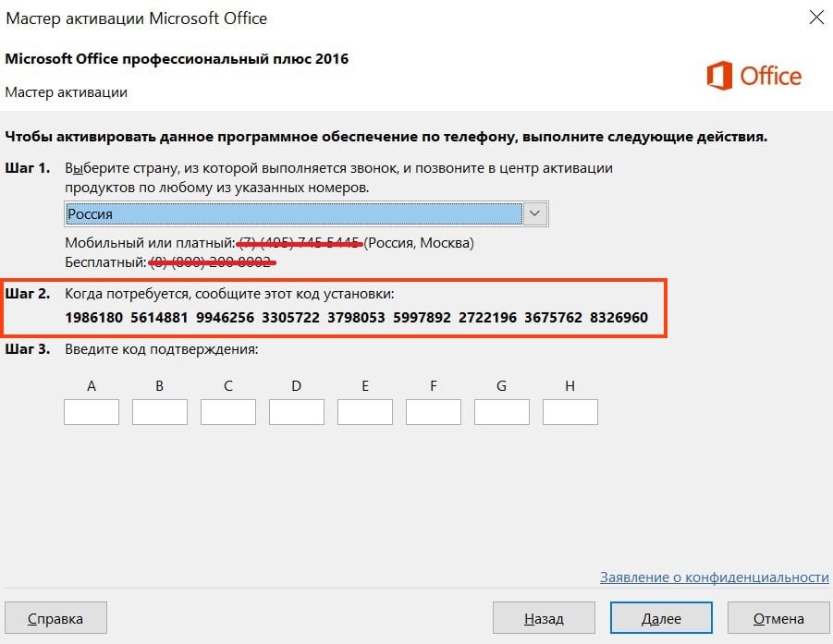Screen dimensions: 833x644
Task: Select confirmation code field E
Action: (x=365, y=412)
